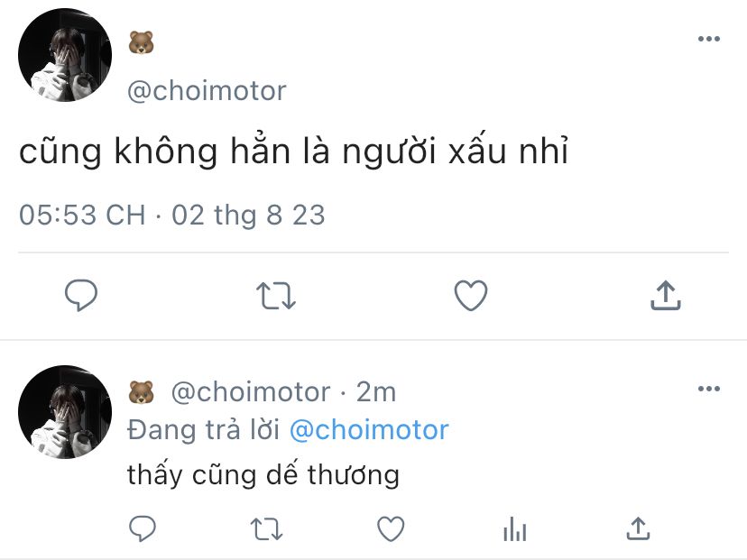Open the @choimotor handle in main tweet header

207,91
